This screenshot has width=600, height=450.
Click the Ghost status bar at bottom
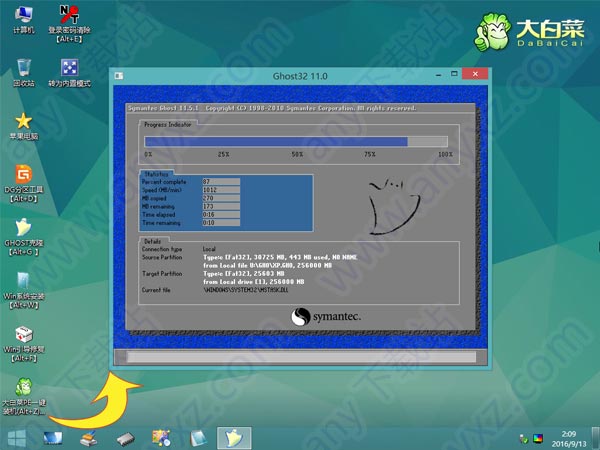[x=301, y=357]
